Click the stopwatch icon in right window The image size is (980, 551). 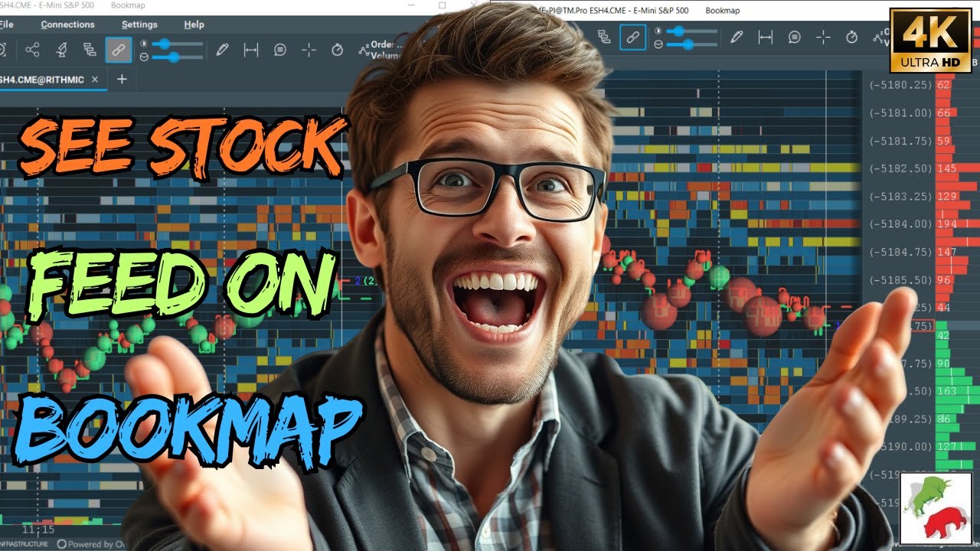pos(851,37)
